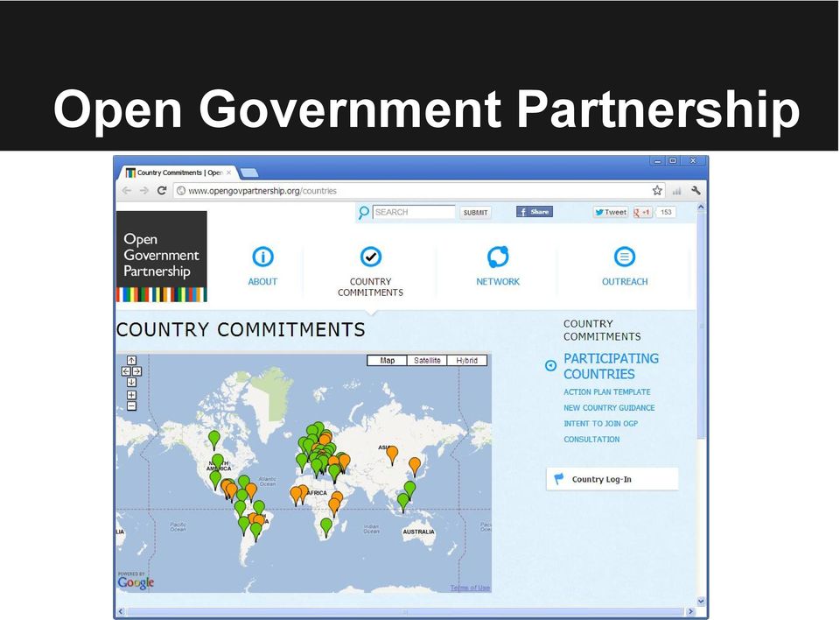
Task: Open the ABOUT section via its info icon
Action: click(x=262, y=257)
